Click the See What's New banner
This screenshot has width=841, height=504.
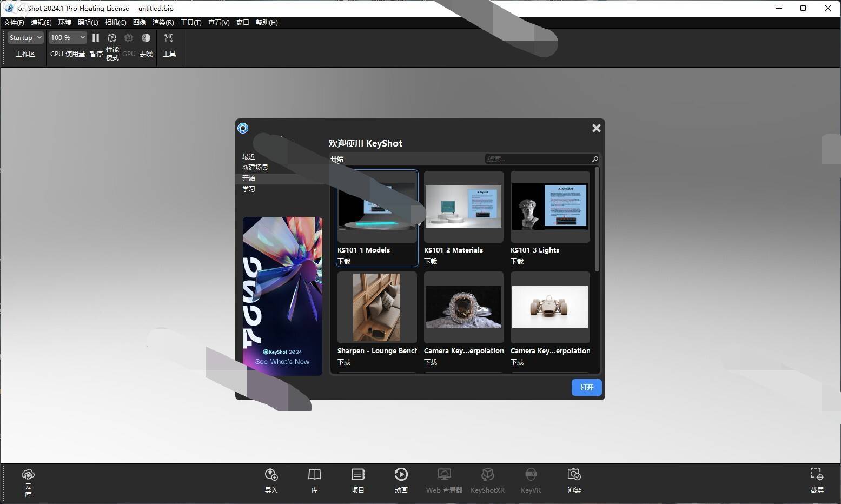(x=282, y=296)
